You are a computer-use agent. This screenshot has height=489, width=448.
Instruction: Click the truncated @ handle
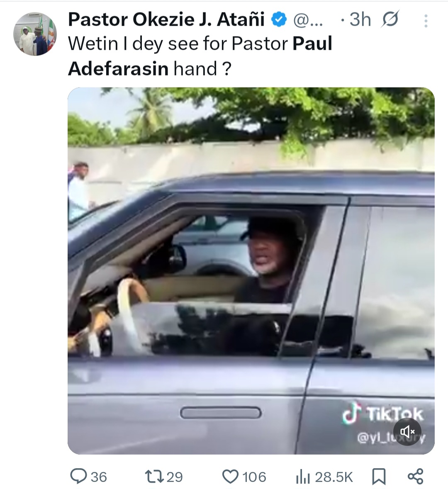coord(307,20)
